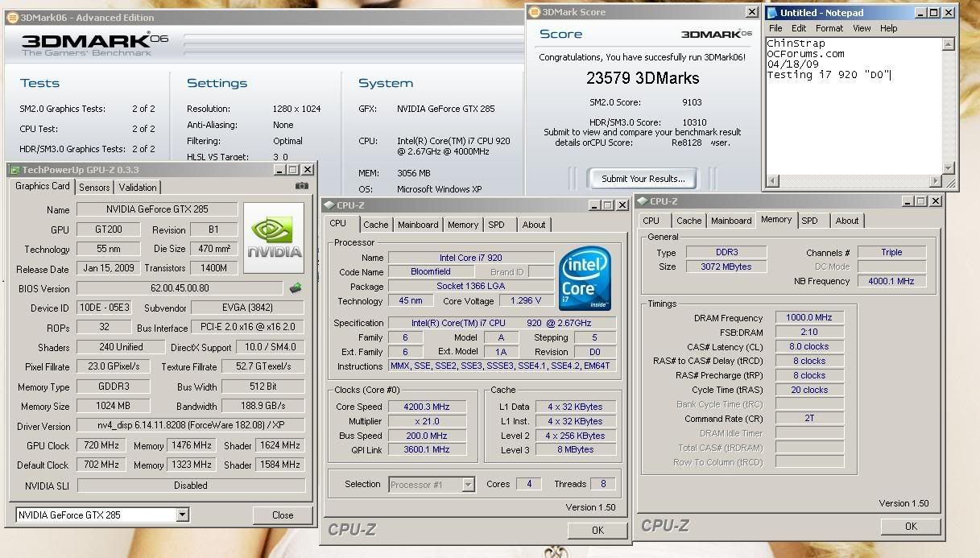
Task: Click the TechPowerUp GPU-Z title bar icon
Action: pyautogui.click(x=14, y=170)
